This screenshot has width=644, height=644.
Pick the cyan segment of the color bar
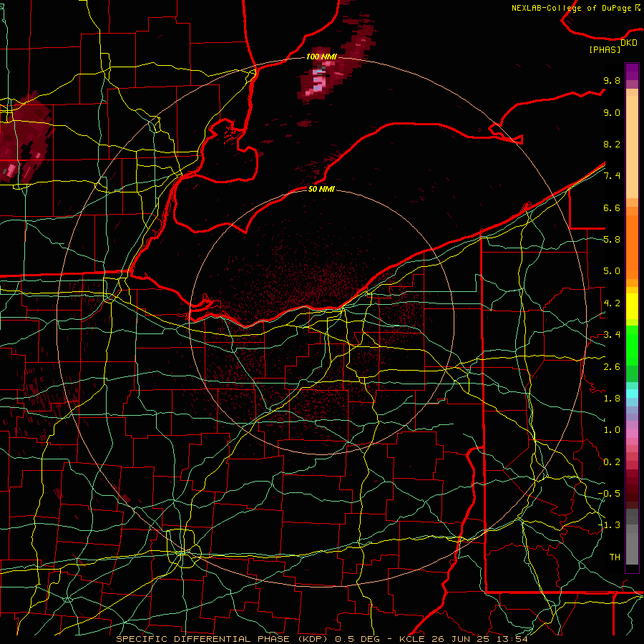[x=632, y=394]
